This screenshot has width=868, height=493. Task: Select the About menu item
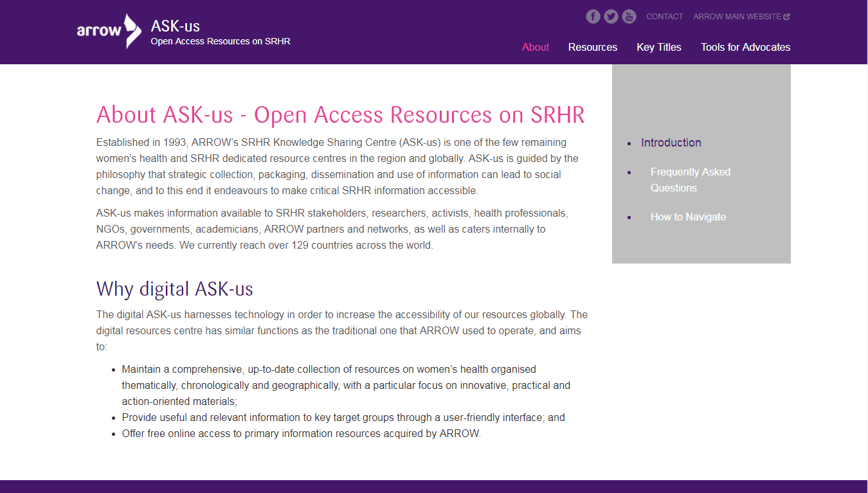pos(535,47)
